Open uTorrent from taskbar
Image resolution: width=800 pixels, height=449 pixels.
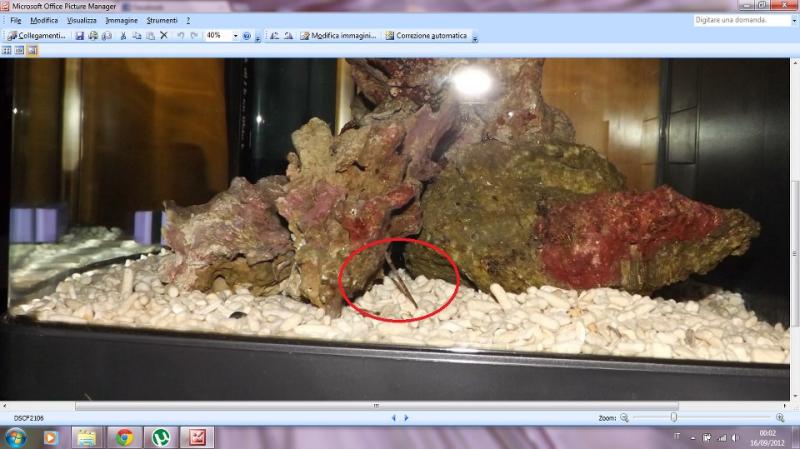(x=161, y=438)
